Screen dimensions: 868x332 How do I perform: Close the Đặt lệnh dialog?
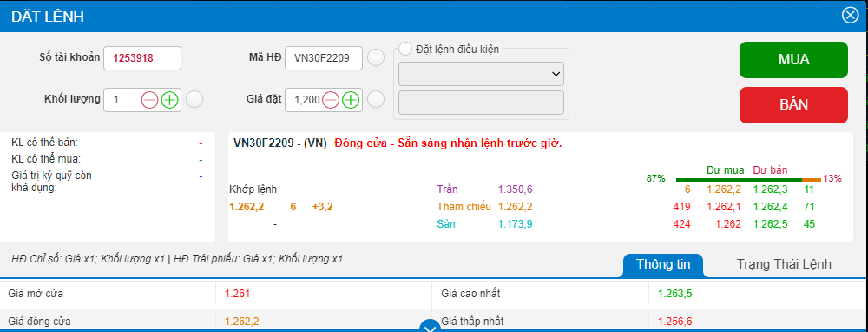pyautogui.click(x=849, y=16)
